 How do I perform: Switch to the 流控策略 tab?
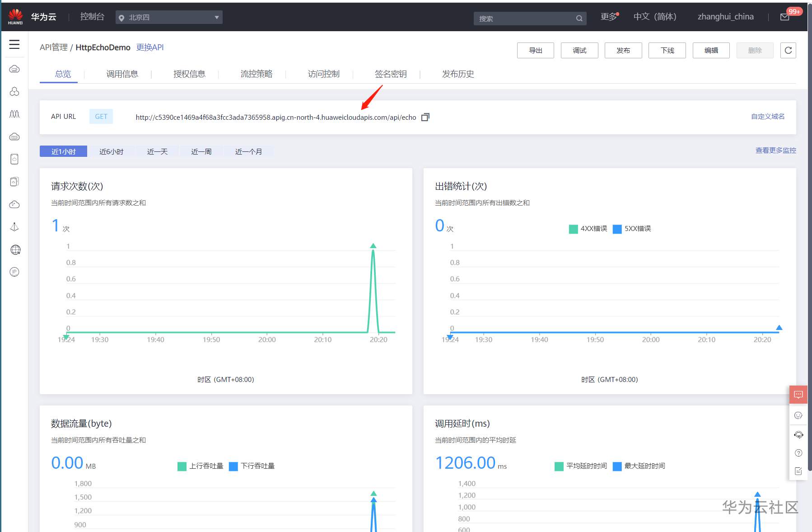pyautogui.click(x=257, y=74)
